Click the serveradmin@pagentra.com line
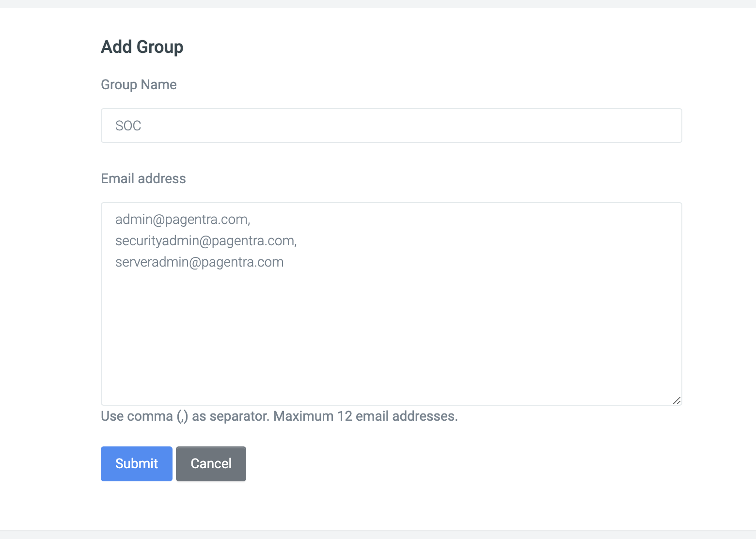The width and height of the screenshot is (756, 539). coord(200,262)
